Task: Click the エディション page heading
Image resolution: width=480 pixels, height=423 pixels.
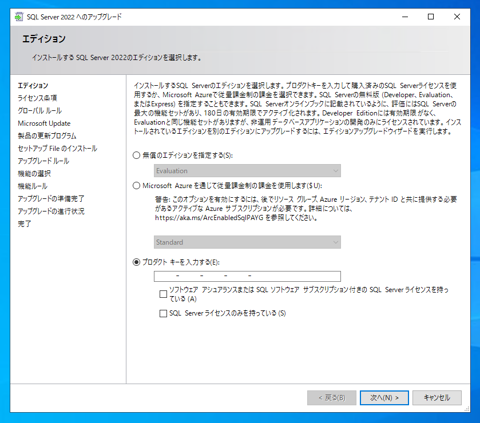Action: point(44,39)
